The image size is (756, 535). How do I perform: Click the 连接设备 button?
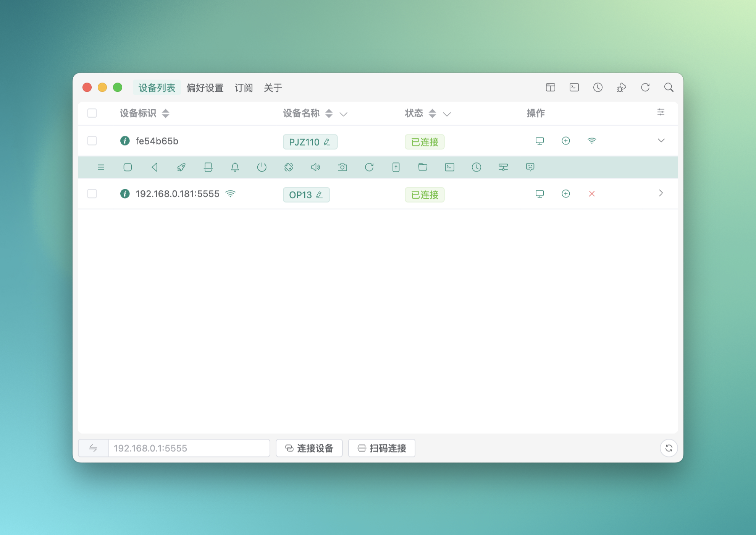[x=309, y=448]
